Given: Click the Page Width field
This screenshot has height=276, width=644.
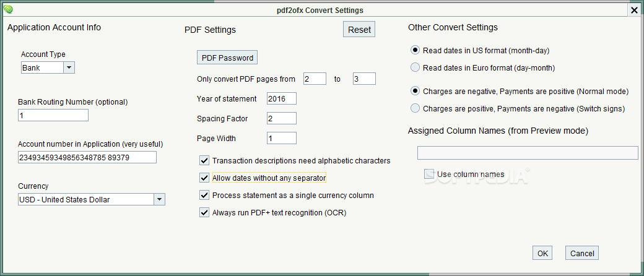Looking at the screenshot, I should [281, 138].
